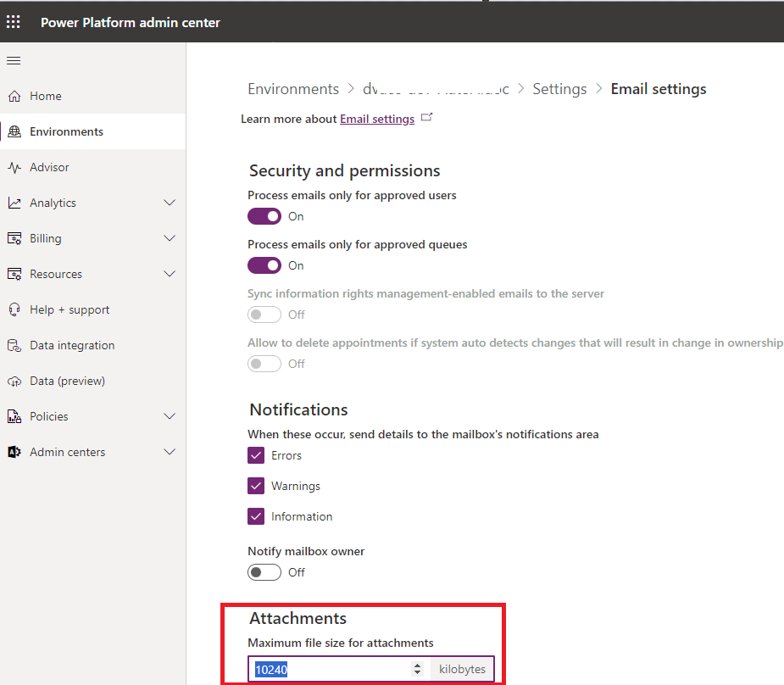Uncheck the Errors notification checkbox
Screen dimensions: 784x685
(256, 456)
